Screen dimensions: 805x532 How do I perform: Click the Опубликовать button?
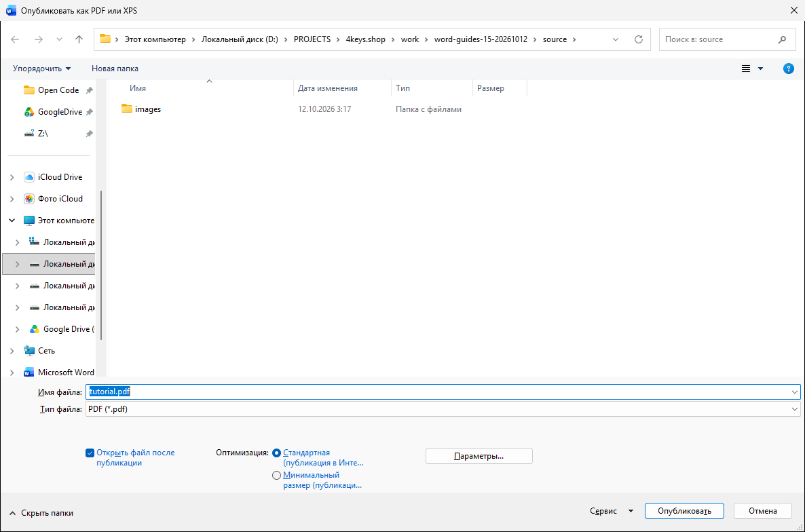point(684,511)
